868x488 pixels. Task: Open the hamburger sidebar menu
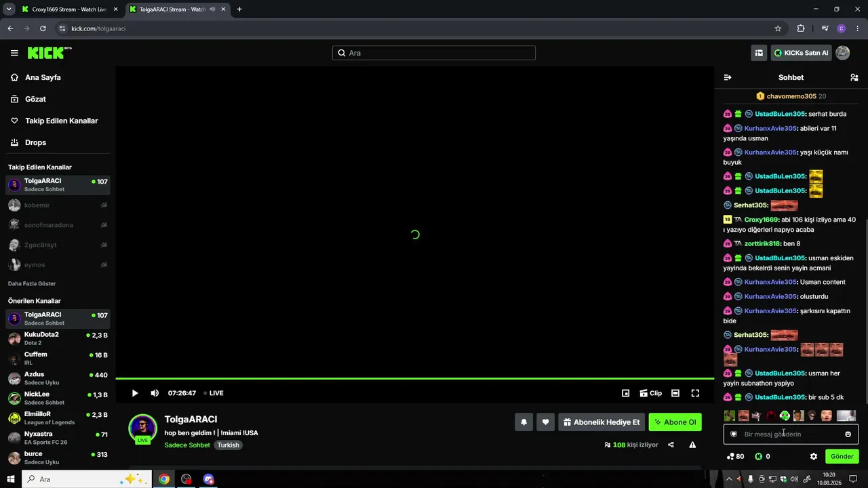pos(14,53)
